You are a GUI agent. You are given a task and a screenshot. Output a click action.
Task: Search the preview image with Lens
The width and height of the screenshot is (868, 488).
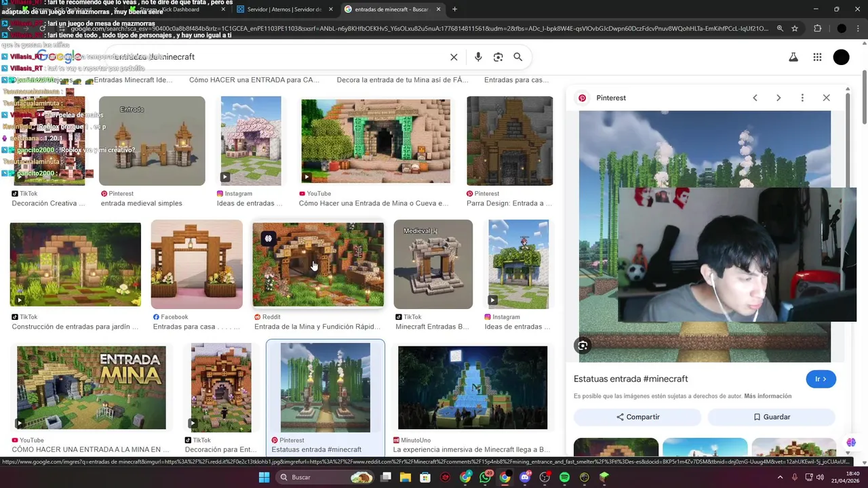click(x=583, y=346)
